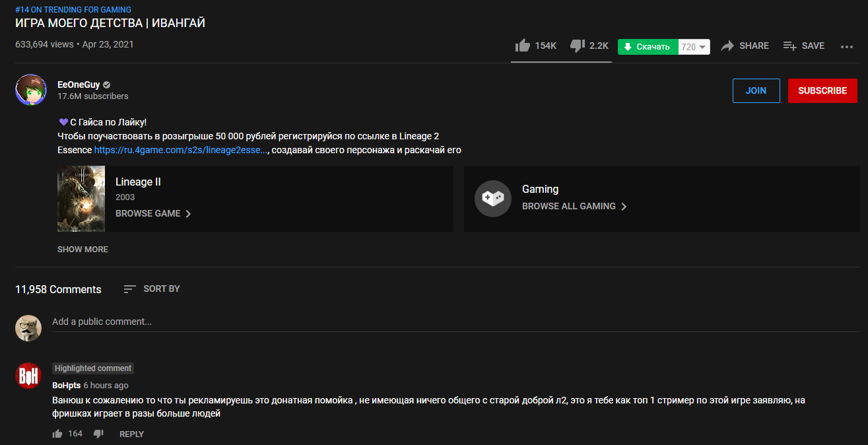Viewport: 868px width, 445px height.
Task: Click the Share arrow icon
Action: pyautogui.click(x=727, y=46)
